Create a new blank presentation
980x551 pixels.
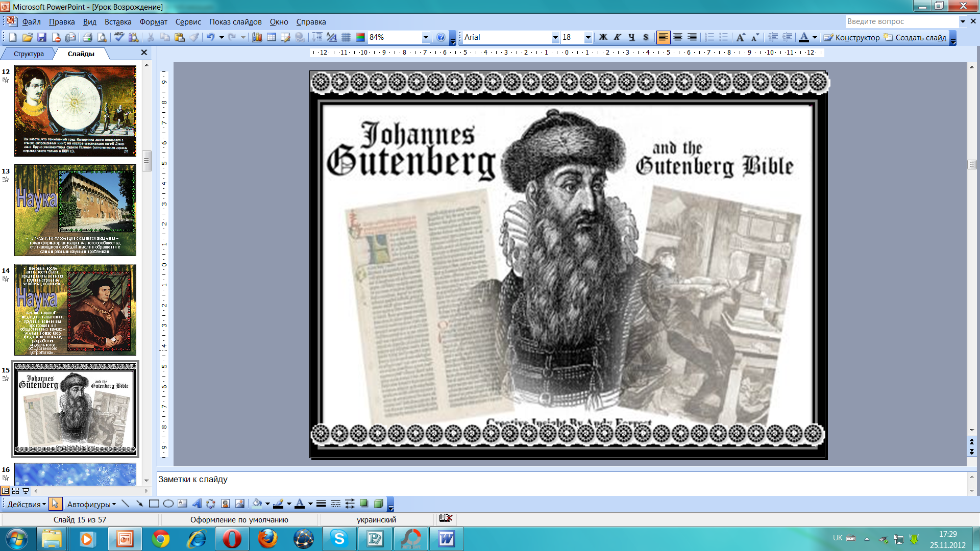coord(13,37)
